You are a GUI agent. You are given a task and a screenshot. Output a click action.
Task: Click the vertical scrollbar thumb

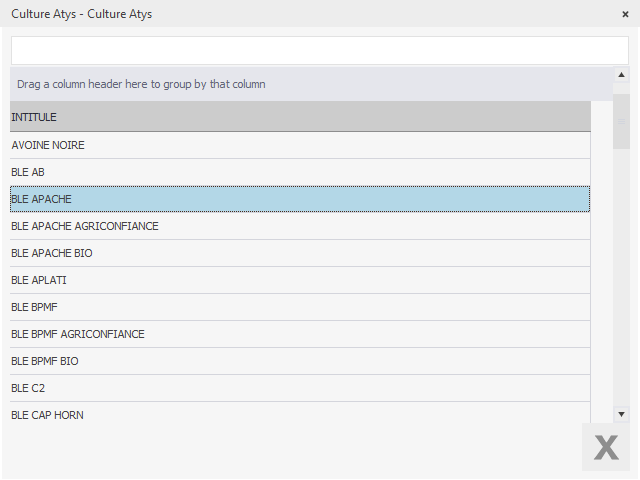click(621, 120)
